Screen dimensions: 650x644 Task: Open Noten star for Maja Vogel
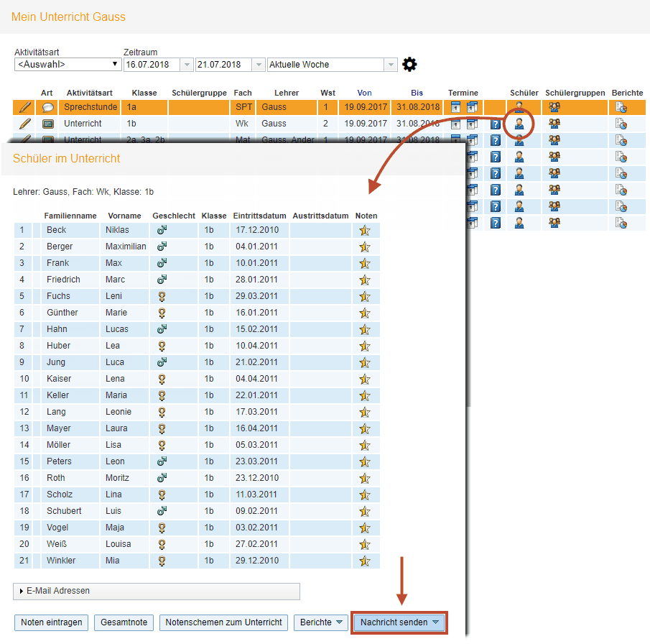(364, 528)
